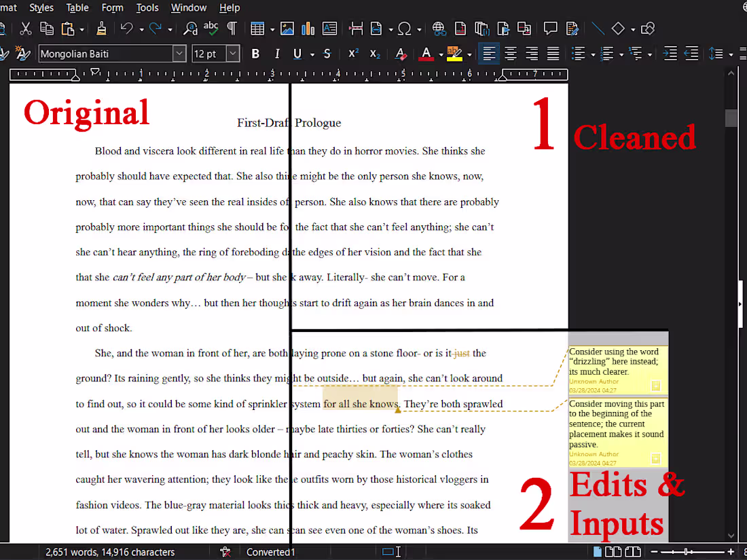The width and height of the screenshot is (747, 560).
Task: Add a comment with the speech bubble icon
Action: (551, 29)
